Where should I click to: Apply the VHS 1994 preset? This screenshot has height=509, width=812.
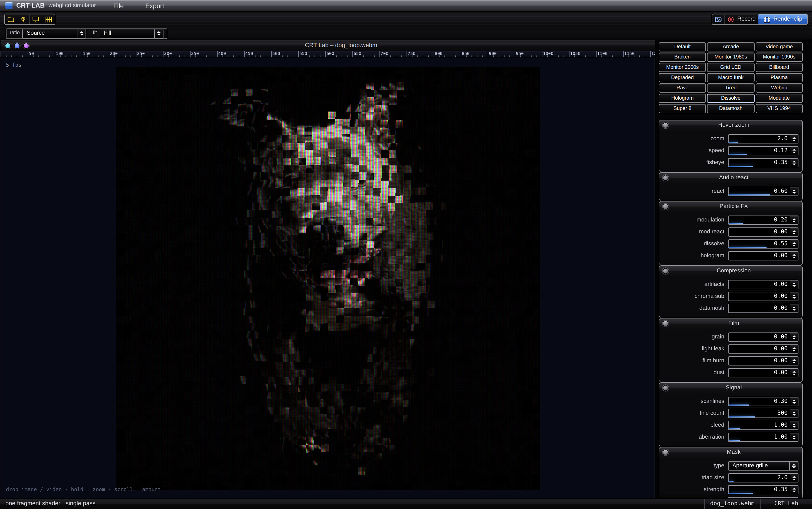click(779, 108)
